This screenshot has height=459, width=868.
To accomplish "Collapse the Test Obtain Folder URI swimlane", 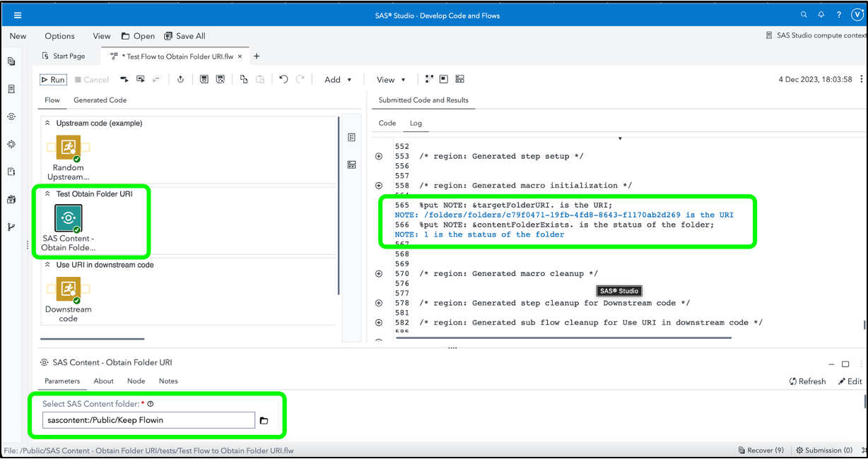I will (x=47, y=193).
